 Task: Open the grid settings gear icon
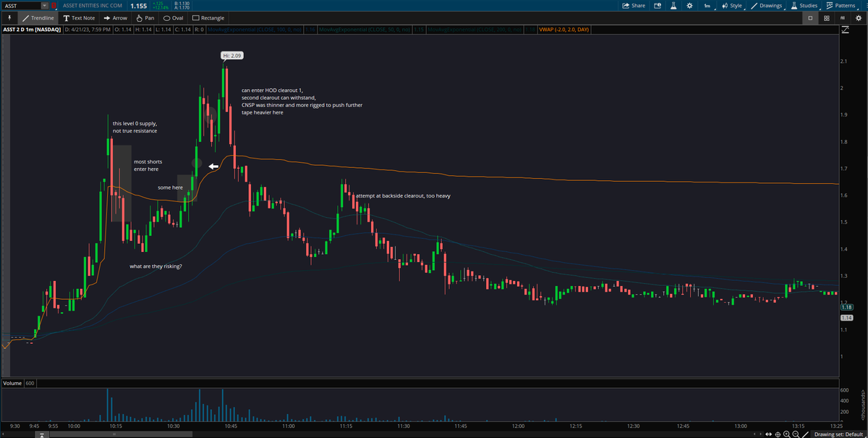point(859,17)
